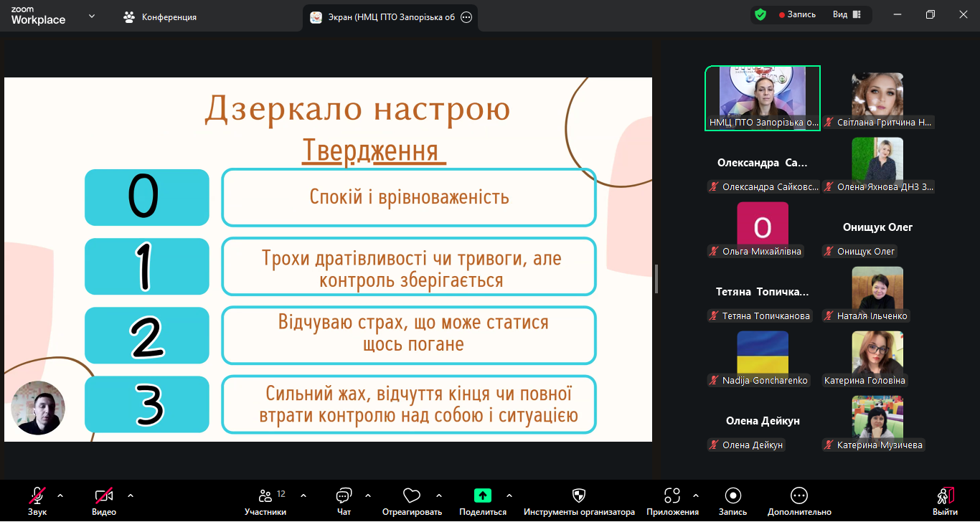980x522 pixels.
Task: Click muted mic icon beside Тетяна Топичканова
Action: pyautogui.click(x=714, y=316)
